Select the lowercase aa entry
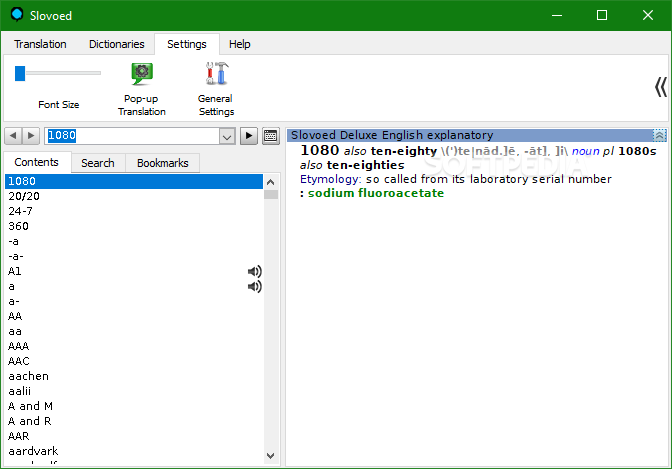 point(134,331)
